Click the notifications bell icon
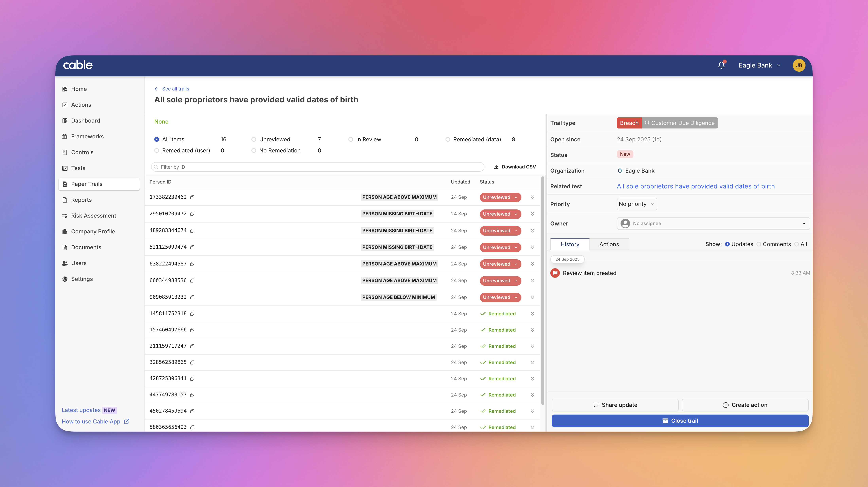868x487 pixels. coord(721,65)
